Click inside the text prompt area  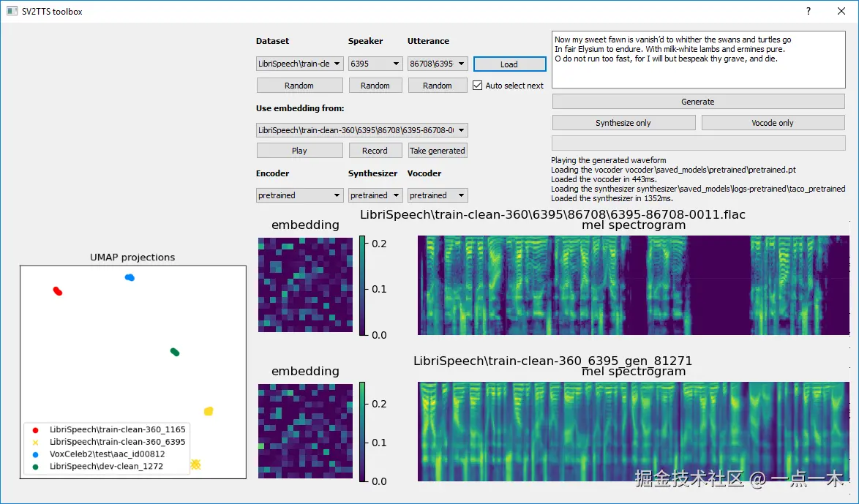point(697,59)
